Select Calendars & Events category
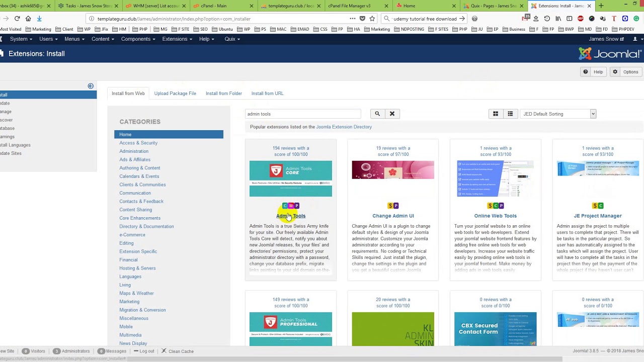644x362 pixels. click(x=139, y=176)
